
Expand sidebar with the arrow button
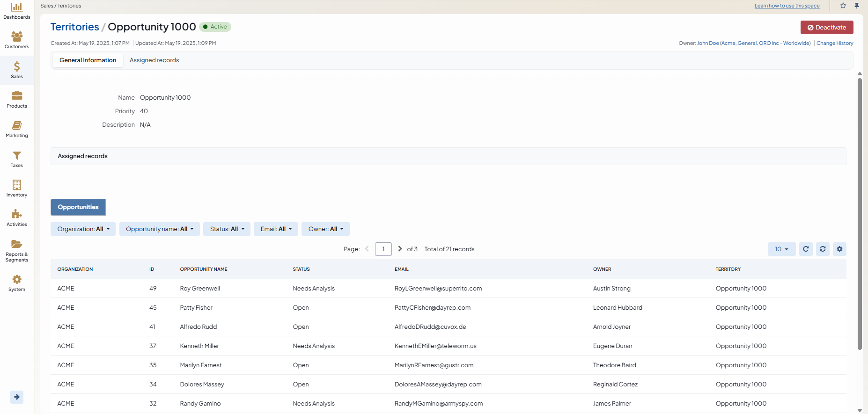point(17,397)
